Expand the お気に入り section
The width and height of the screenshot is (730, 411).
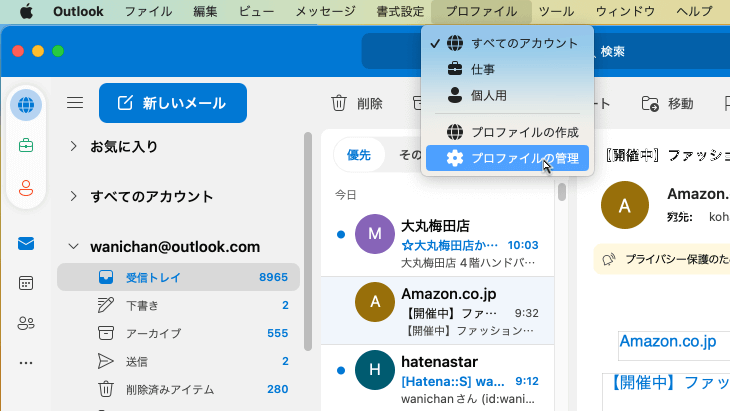pos(74,147)
